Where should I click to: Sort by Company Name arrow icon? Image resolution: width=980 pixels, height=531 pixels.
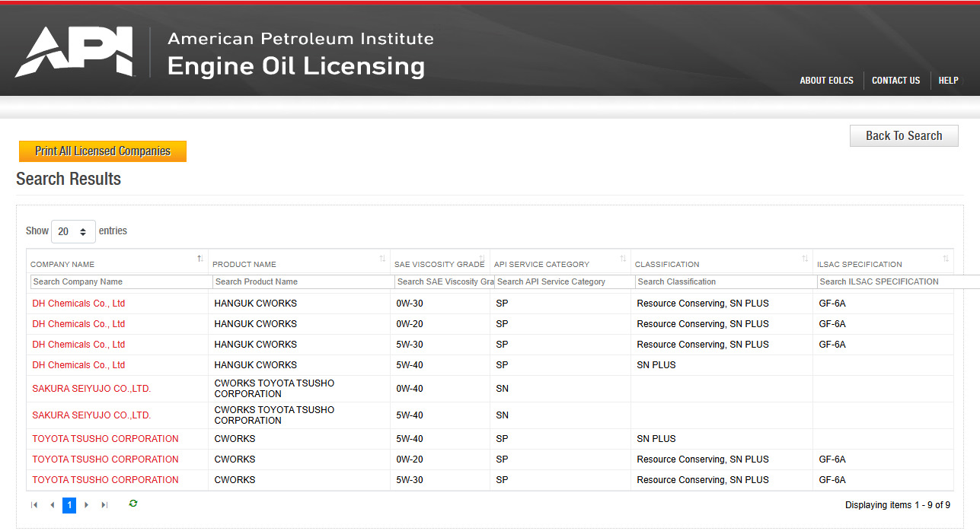(200, 259)
